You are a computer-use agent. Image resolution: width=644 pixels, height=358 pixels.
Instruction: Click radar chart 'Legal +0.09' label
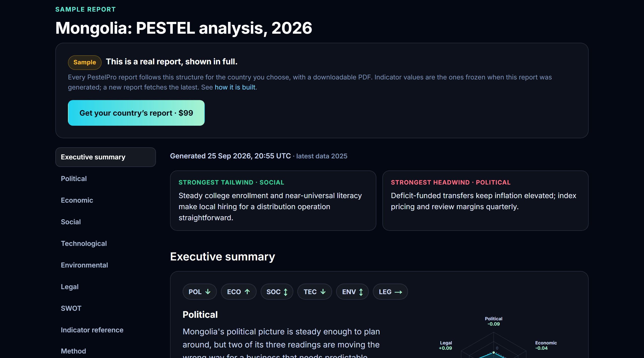pyautogui.click(x=446, y=345)
